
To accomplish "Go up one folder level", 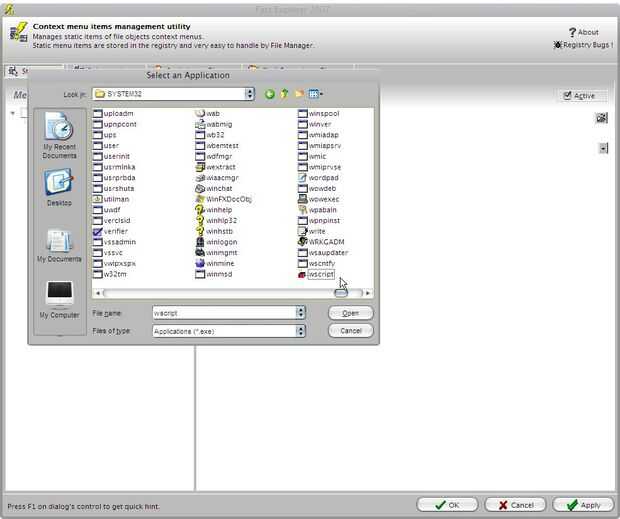I will pos(284,94).
